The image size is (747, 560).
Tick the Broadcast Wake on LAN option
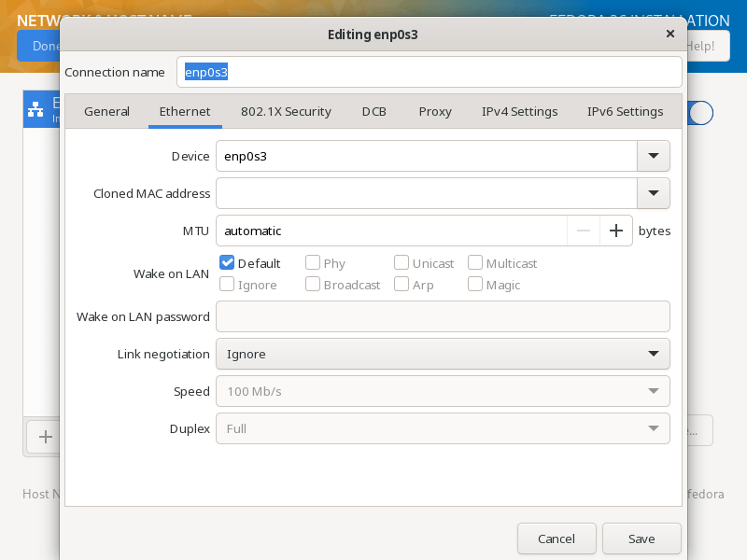[x=313, y=285]
